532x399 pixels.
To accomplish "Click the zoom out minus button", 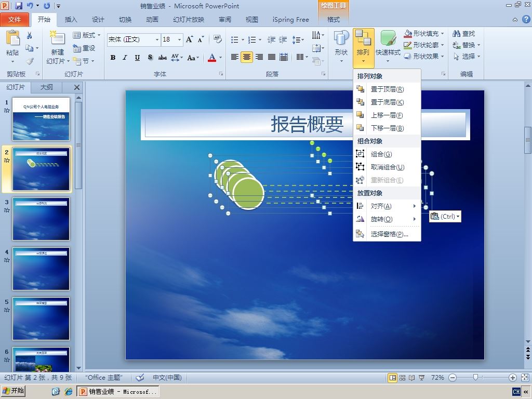I will click(453, 378).
